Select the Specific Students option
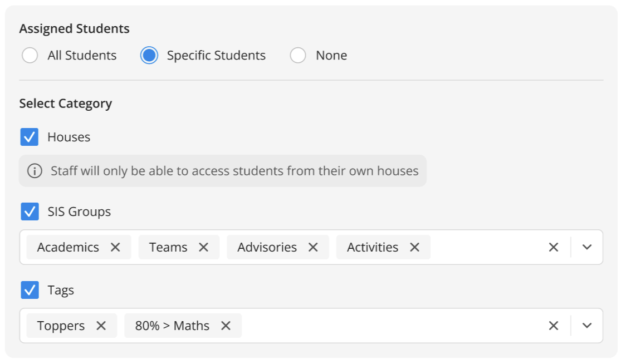The height and width of the screenshot is (364, 626). (149, 55)
